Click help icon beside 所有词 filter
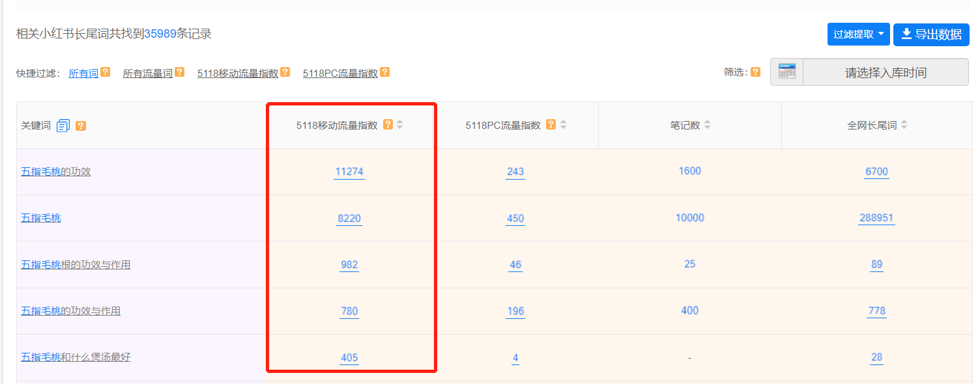 click(105, 73)
